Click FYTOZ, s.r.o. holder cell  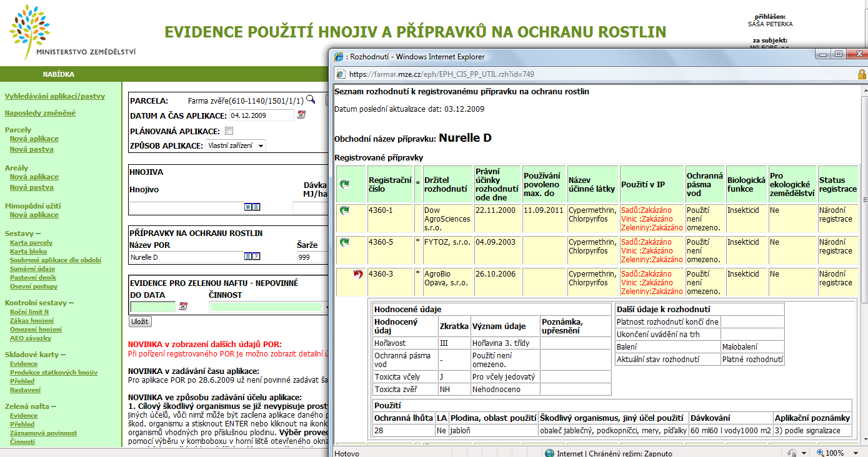click(447, 250)
